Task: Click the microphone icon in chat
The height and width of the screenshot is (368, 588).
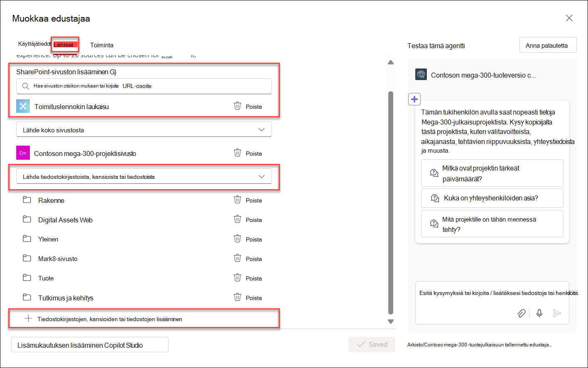Action: click(x=539, y=313)
